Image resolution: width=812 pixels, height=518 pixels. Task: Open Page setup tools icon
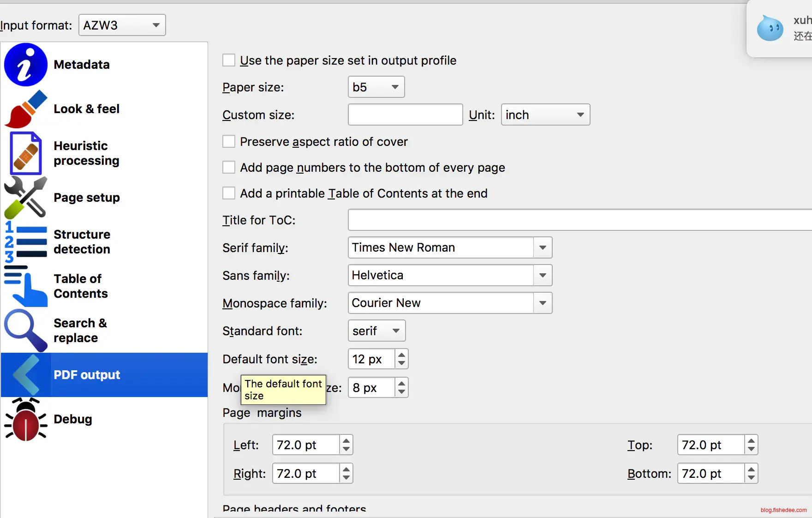coord(26,198)
